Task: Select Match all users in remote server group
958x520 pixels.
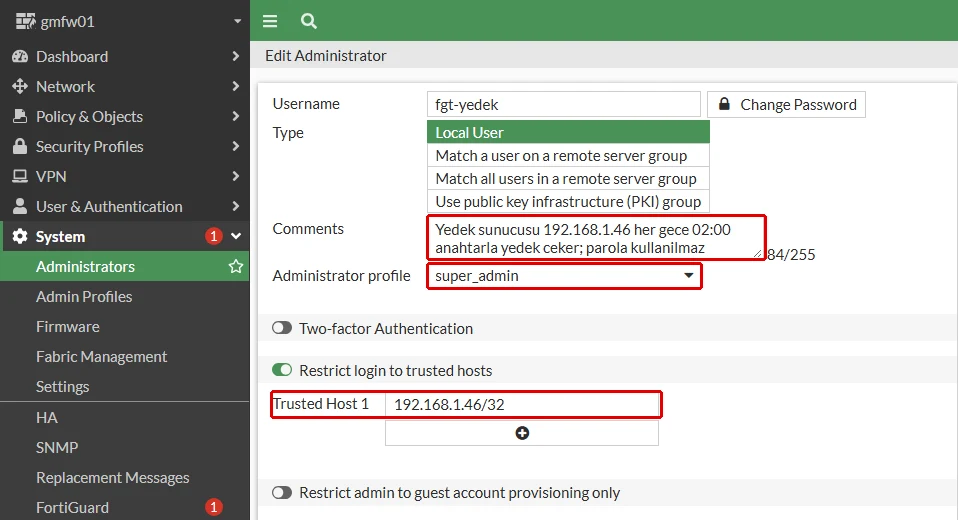Action: tap(568, 178)
